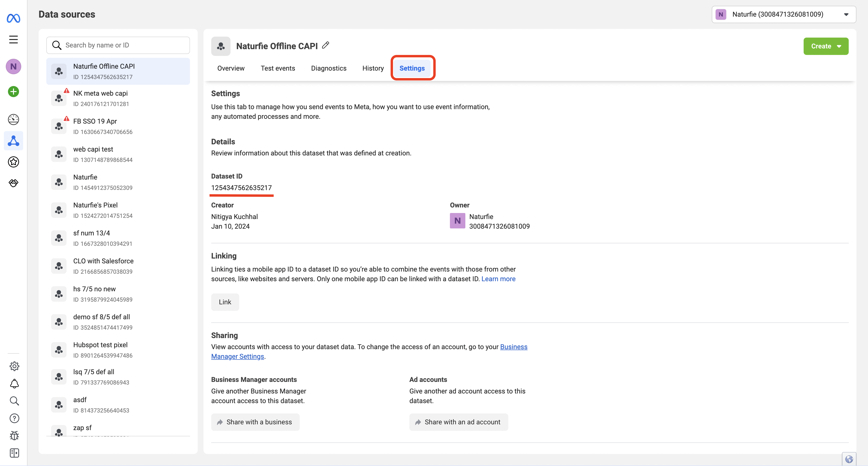Click Share with a business button

(x=255, y=422)
